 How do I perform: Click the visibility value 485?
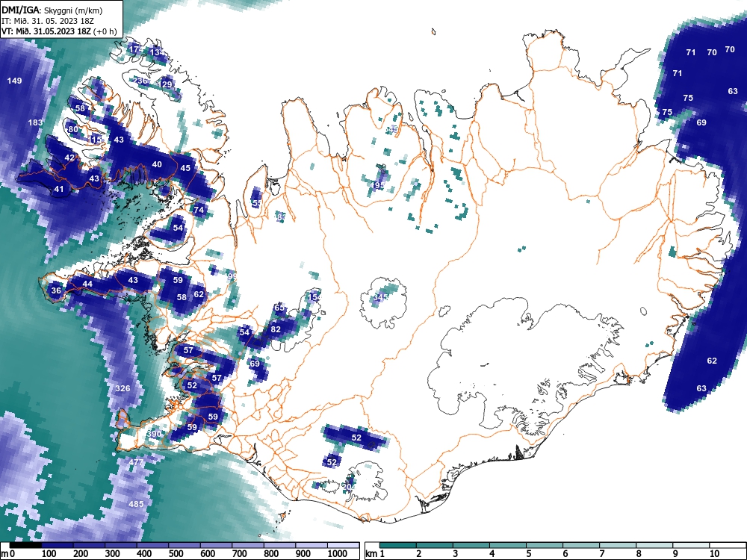(136, 504)
